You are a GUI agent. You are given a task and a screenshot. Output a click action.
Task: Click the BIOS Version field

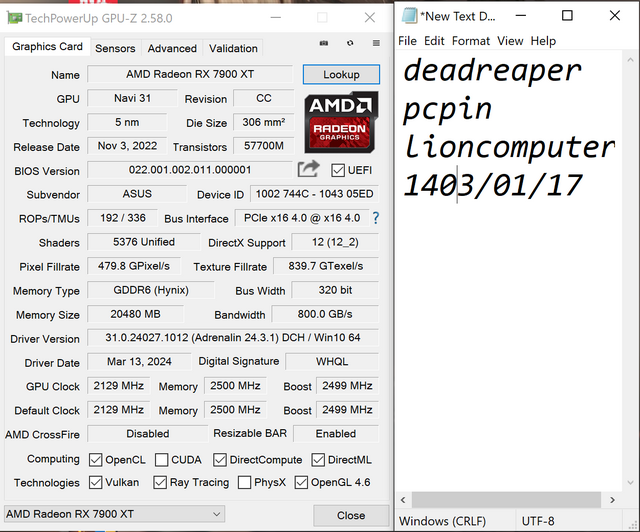pyautogui.click(x=190, y=171)
